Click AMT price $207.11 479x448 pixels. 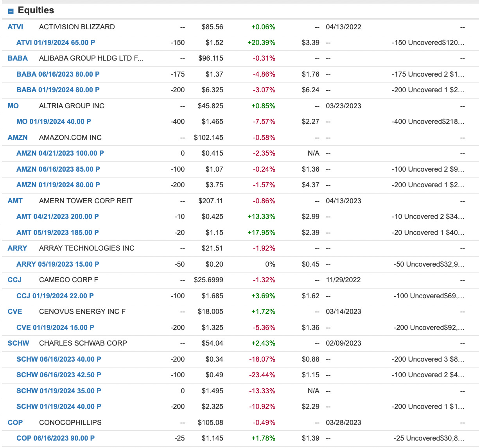tap(211, 201)
